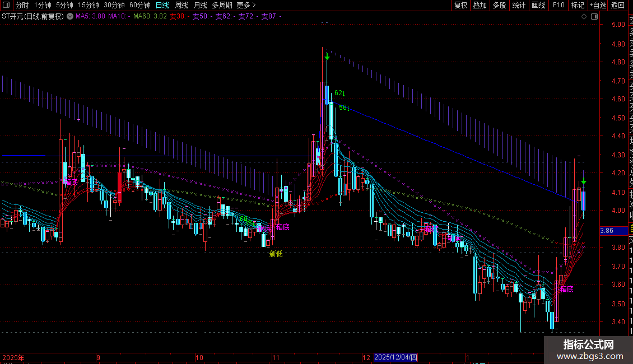The image size is (633, 364).
Task: Click the 叠加 overlay button
Action: pos(480,5)
